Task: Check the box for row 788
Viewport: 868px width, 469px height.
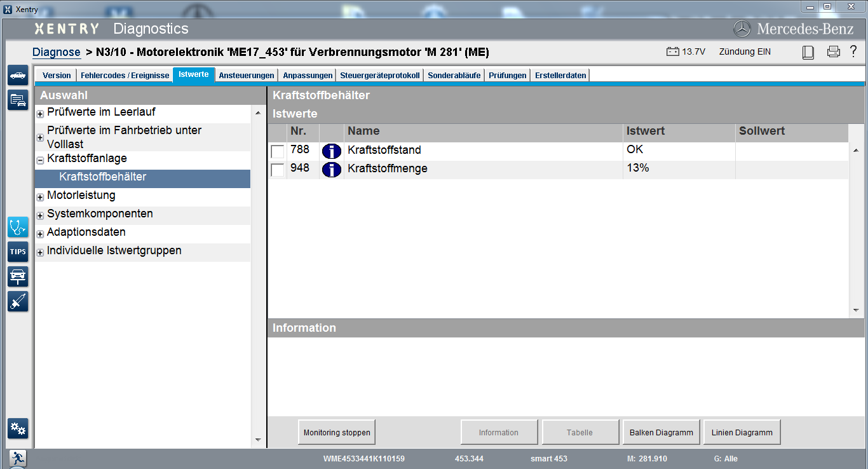Action: click(x=278, y=151)
